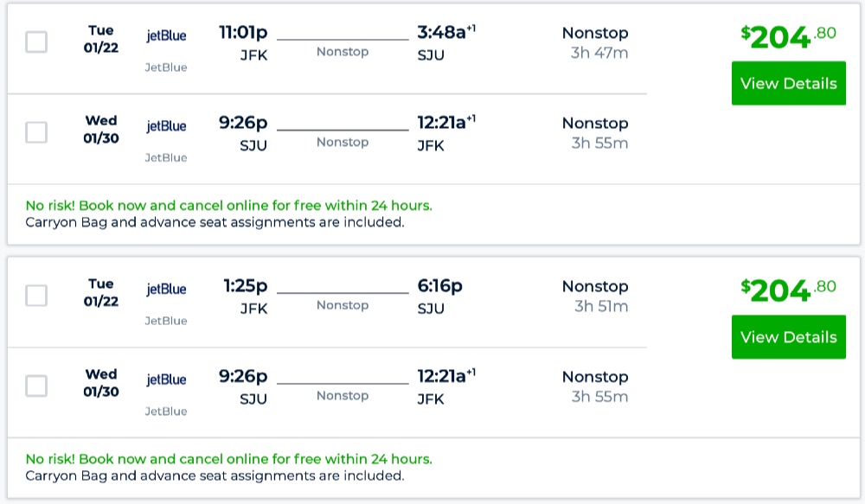Click the 1:25p JFK departure time
865x504 pixels.
tap(246, 286)
